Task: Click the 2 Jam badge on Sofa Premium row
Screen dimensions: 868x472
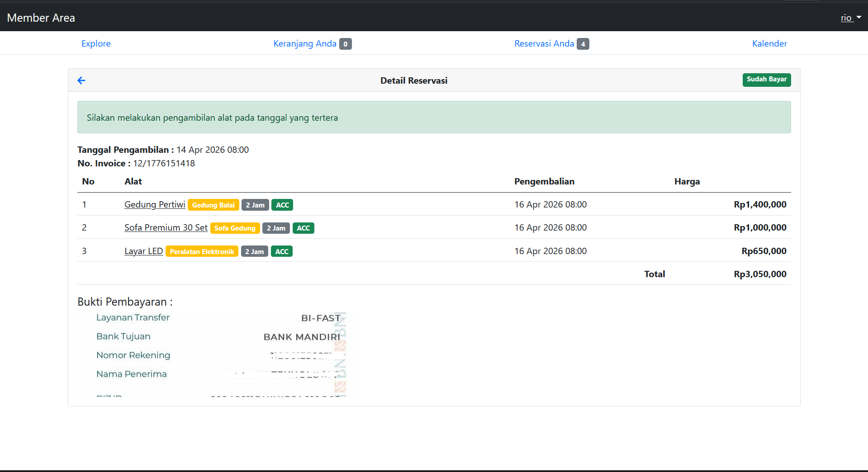Action: pyautogui.click(x=276, y=228)
